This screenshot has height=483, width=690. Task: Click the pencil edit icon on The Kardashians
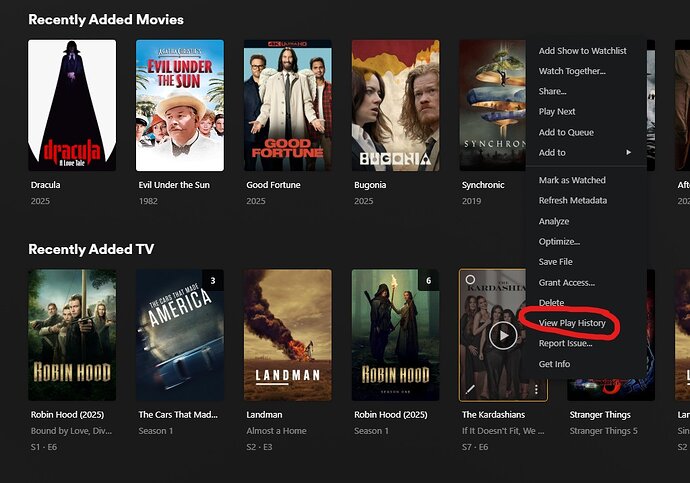470,389
